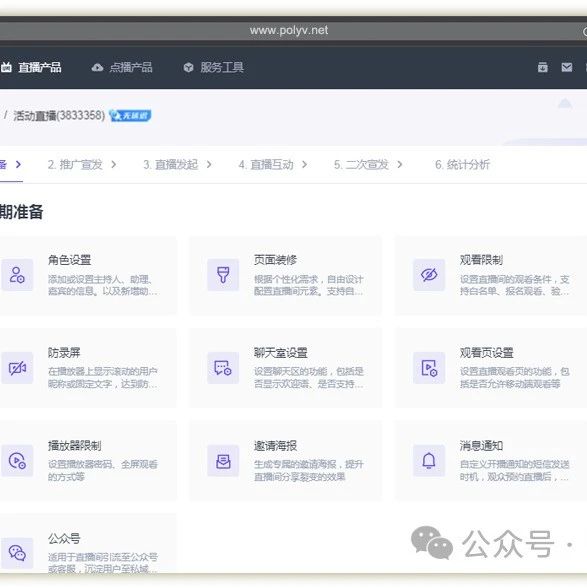Viewport: 587px width, 588px height.
Task: Click the download box icon in header
Action: coord(542,68)
